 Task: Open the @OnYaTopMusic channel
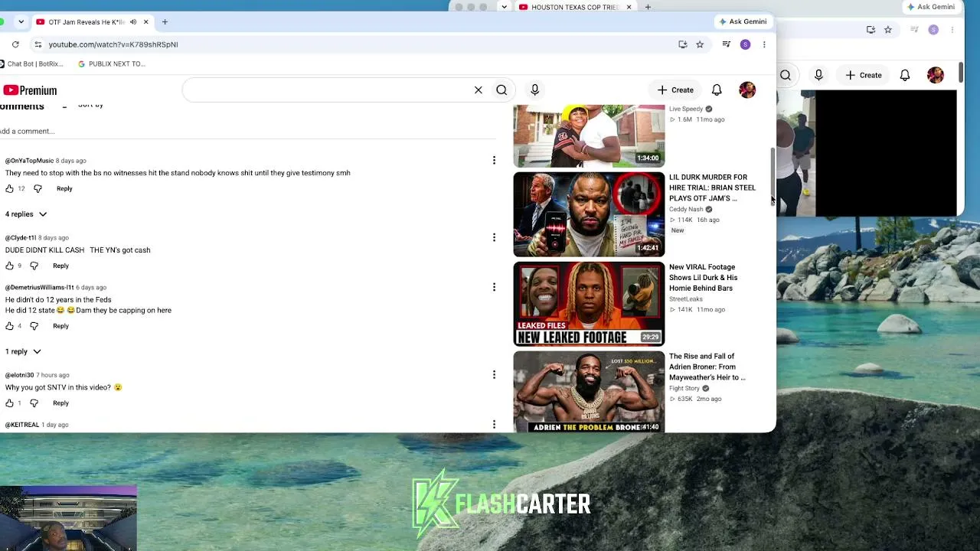29,161
